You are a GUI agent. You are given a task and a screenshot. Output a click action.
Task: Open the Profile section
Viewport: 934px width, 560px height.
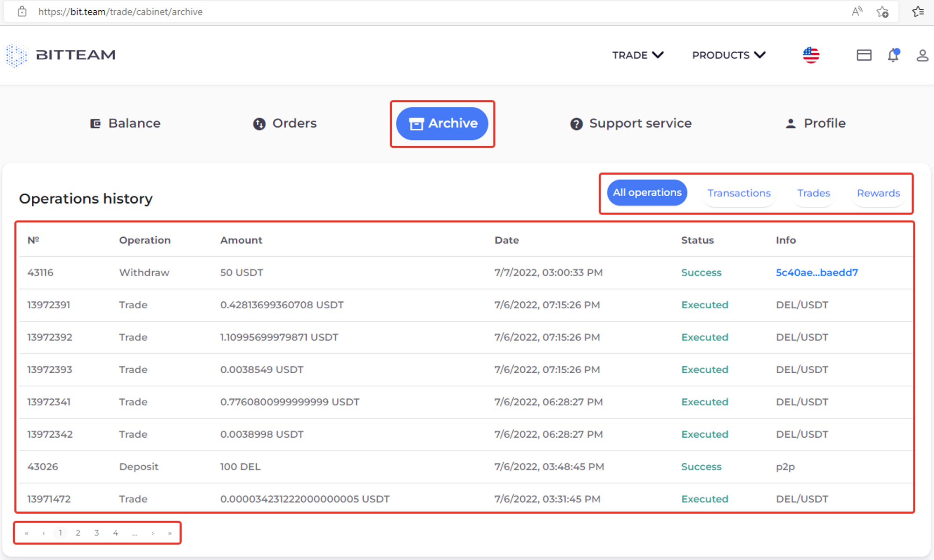[815, 123]
